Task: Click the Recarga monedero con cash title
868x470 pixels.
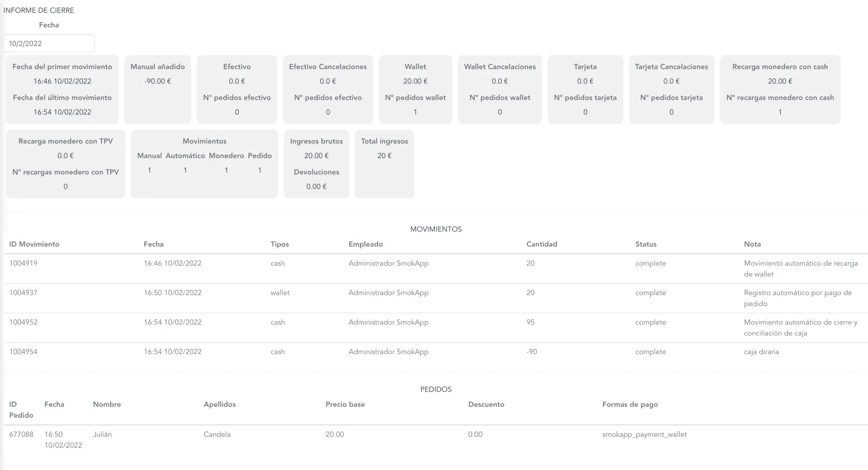Action: (x=780, y=67)
